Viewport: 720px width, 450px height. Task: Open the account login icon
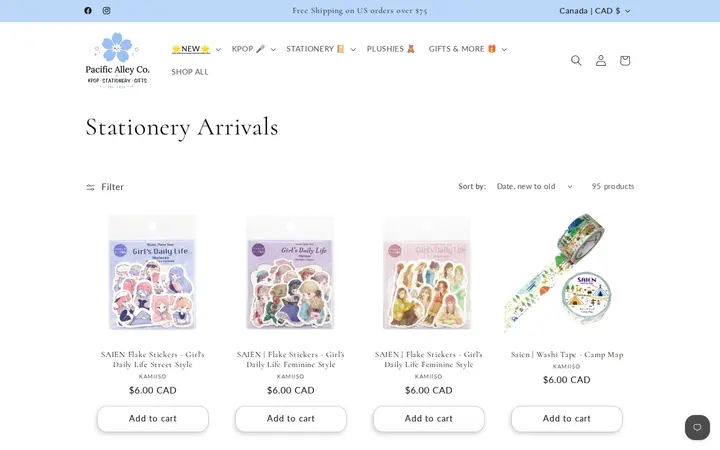[601, 60]
